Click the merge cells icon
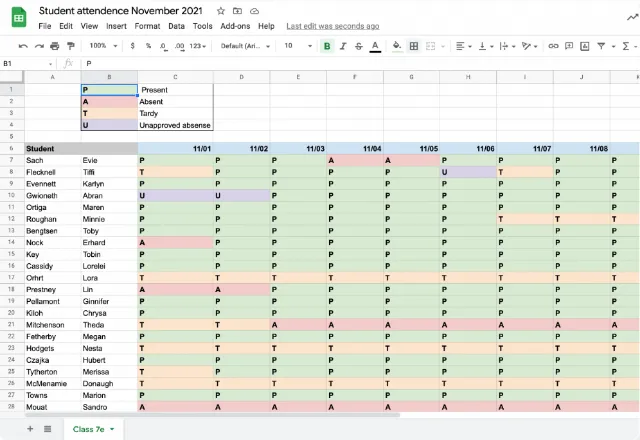This screenshot has height=440, width=640. pos(430,46)
